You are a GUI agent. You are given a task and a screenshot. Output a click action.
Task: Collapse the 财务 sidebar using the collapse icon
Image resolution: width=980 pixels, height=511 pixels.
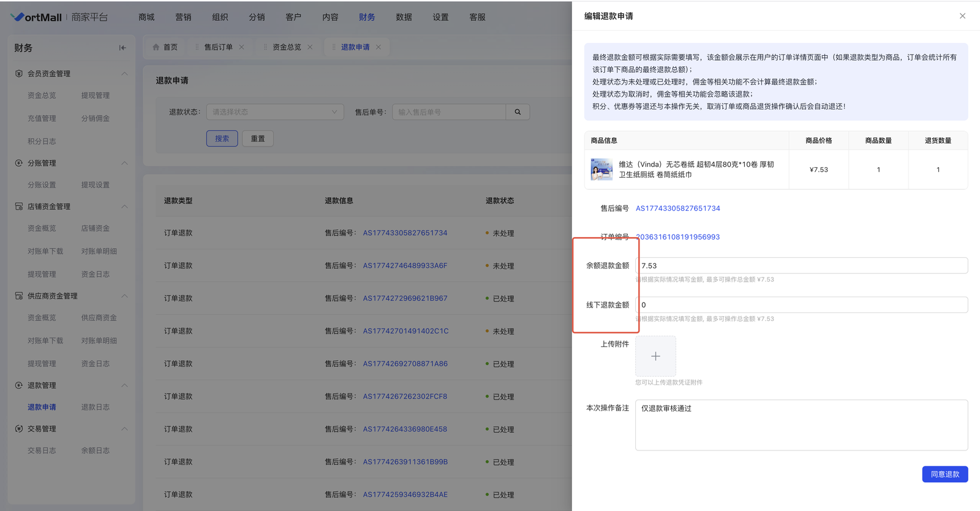[123, 48]
